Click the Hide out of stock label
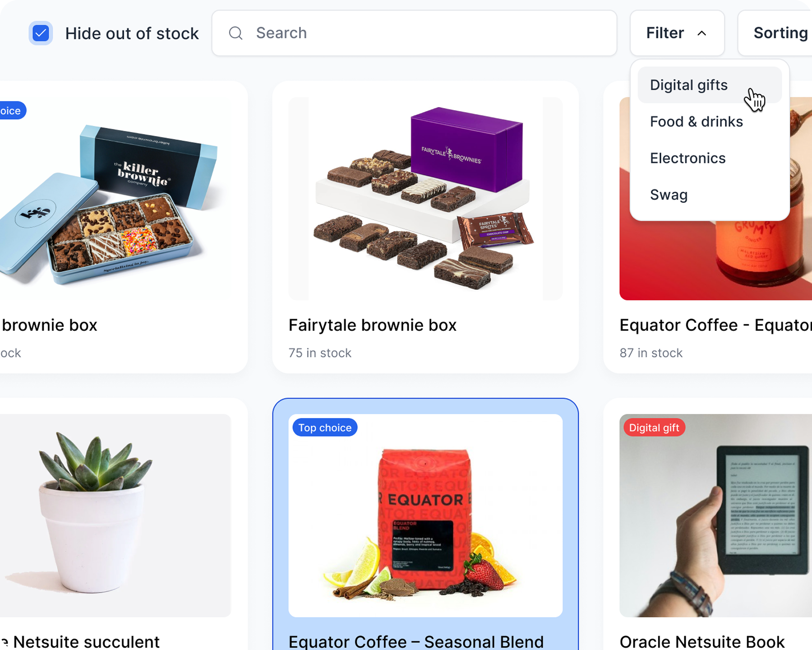 click(x=132, y=33)
